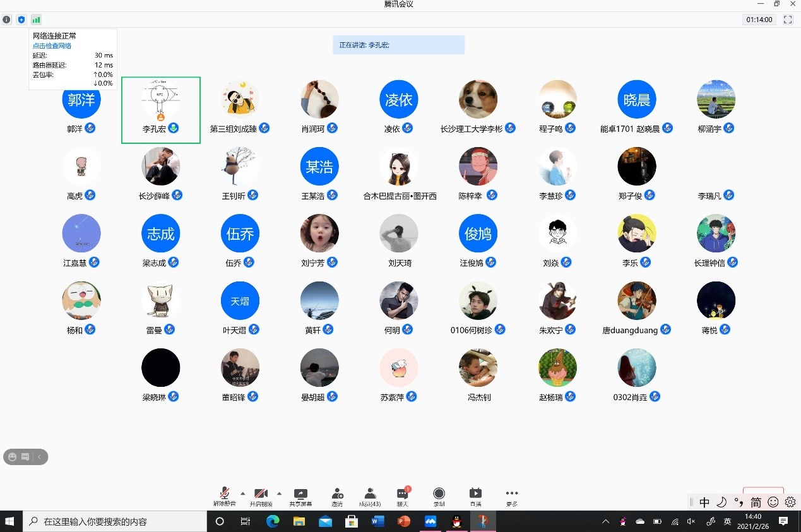Image resolution: width=801 pixels, height=532 pixels.
Task: Expand video options arrow beside 开启视频
Action: pyautogui.click(x=279, y=493)
